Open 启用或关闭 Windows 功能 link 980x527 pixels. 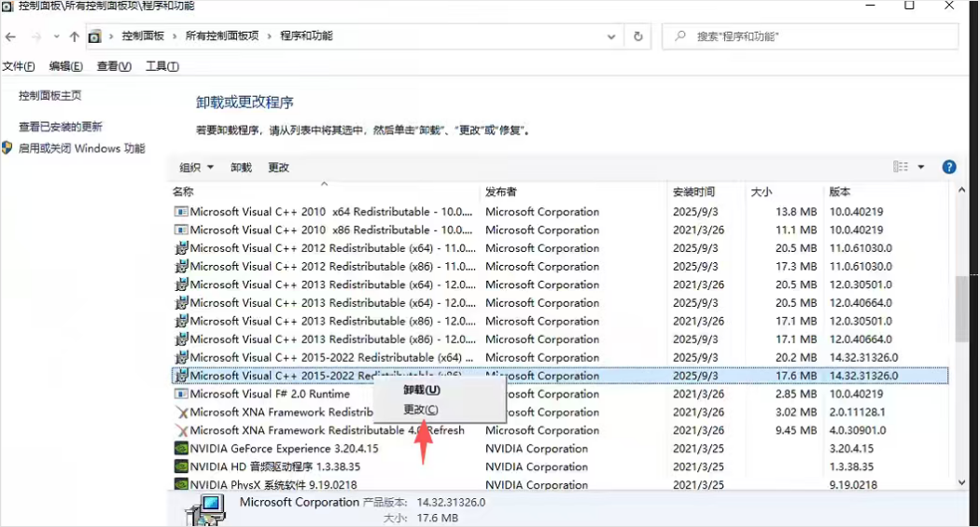(82, 148)
